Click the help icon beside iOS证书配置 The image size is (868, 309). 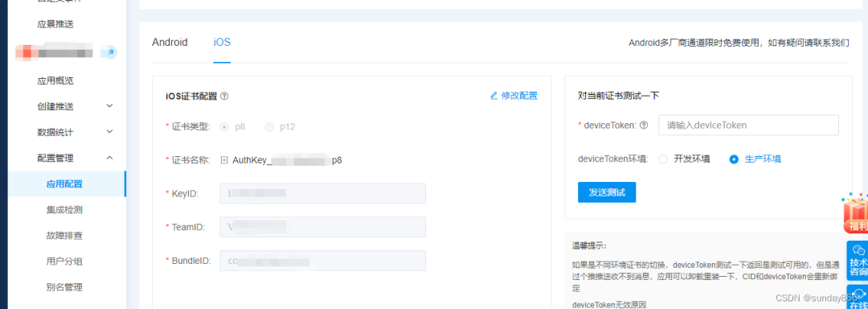coord(224,96)
